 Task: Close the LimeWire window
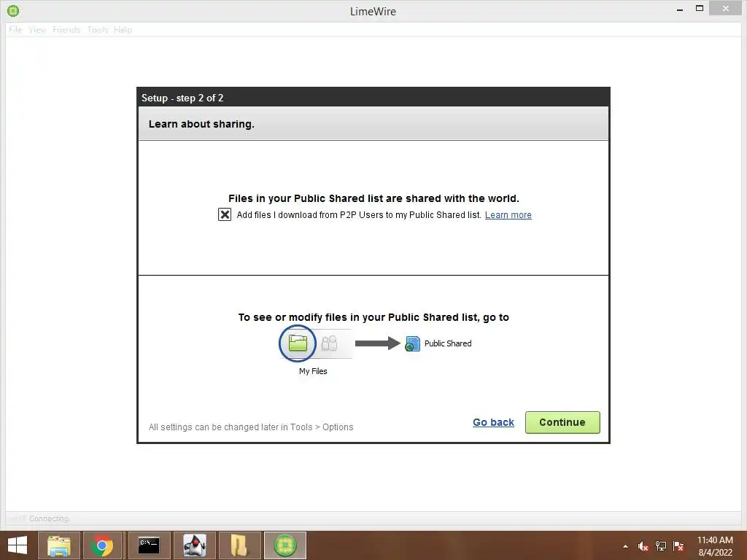click(726, 8)
